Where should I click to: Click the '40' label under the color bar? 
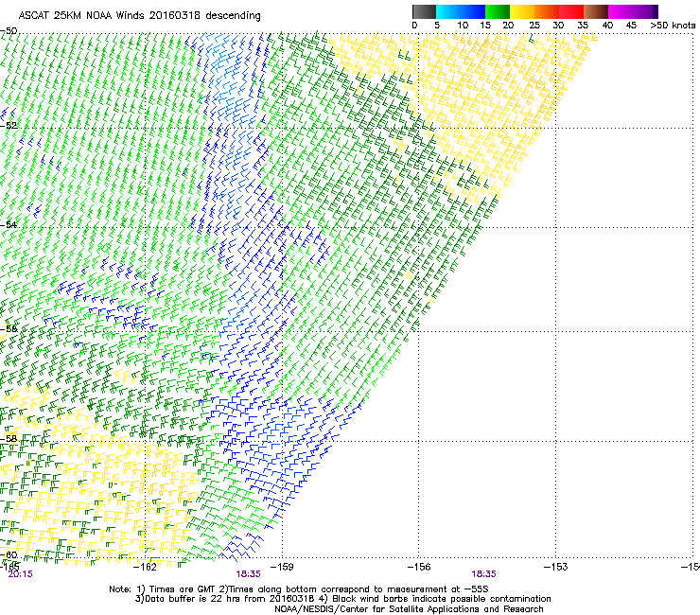[x=607, y=26]
